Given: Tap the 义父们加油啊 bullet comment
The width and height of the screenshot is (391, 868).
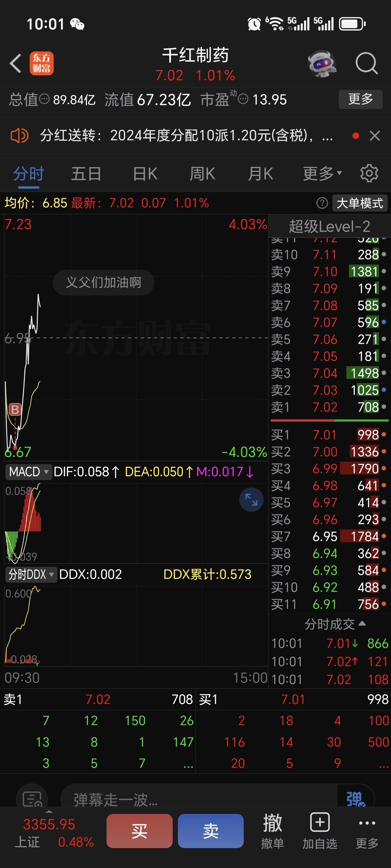Looking at the screenshot, I should (x=104, y=282).
